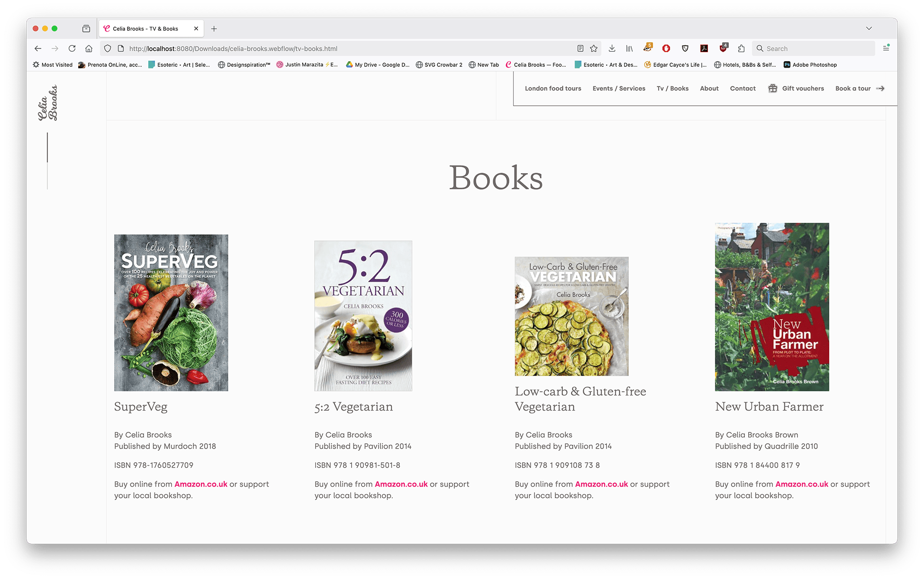Toggle reader view icon in address bar
Viewport: 924px width, 579px height.
580,48
